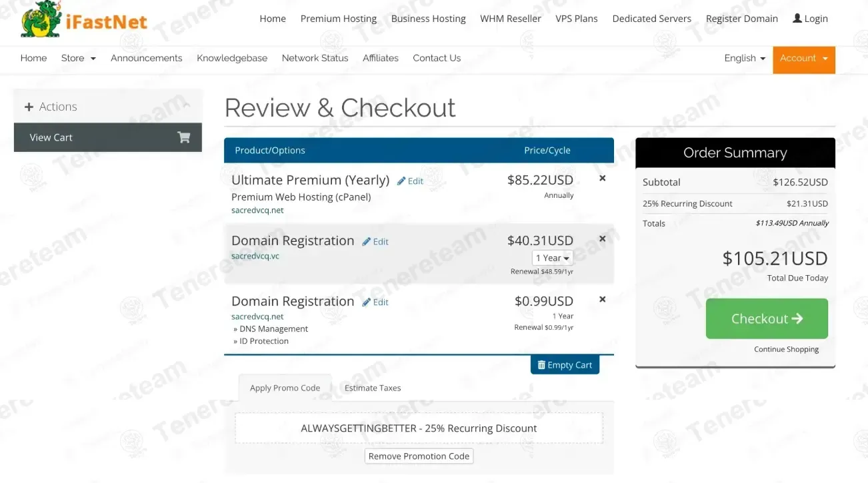Image resolution: width=868 pixels, height=483 pixels.
Task: Click the plus icon beside Actions
Action: pos(29,107)
